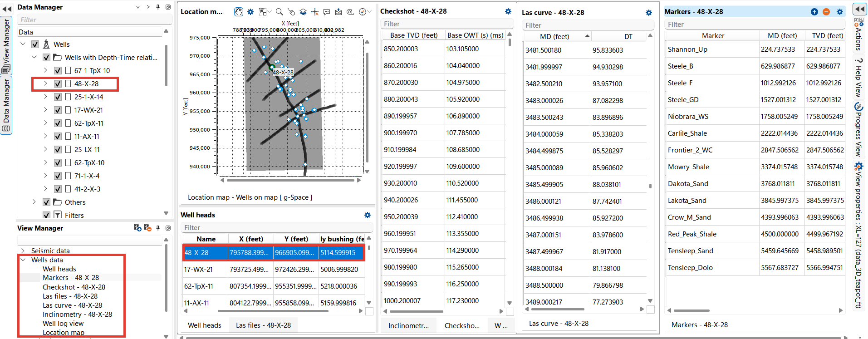Click the Data Manager filter field
This screenshot has width=868, height=339.
coord(94,20)
